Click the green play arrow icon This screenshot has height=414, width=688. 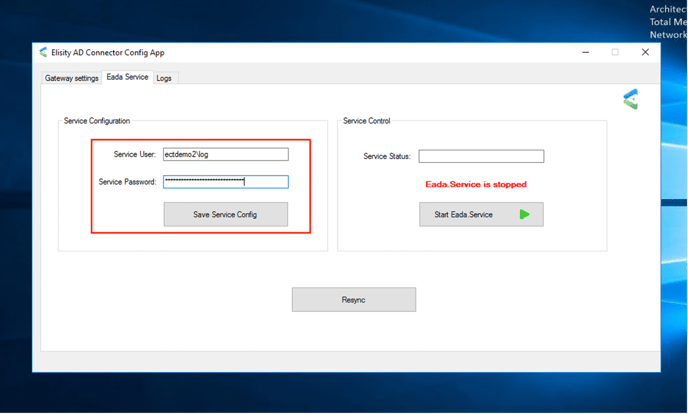click(x=524, y=214)
